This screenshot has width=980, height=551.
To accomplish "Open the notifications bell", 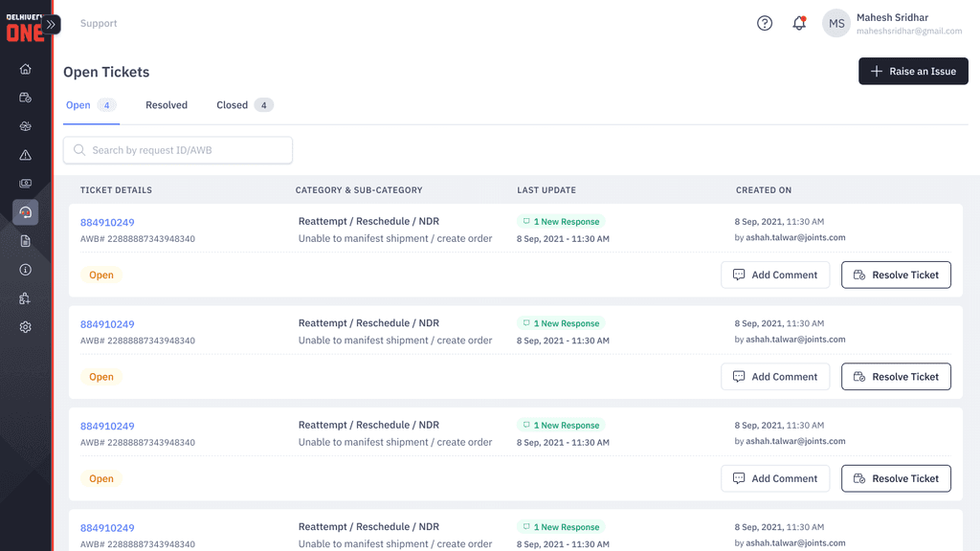I will tap(799, 23).
